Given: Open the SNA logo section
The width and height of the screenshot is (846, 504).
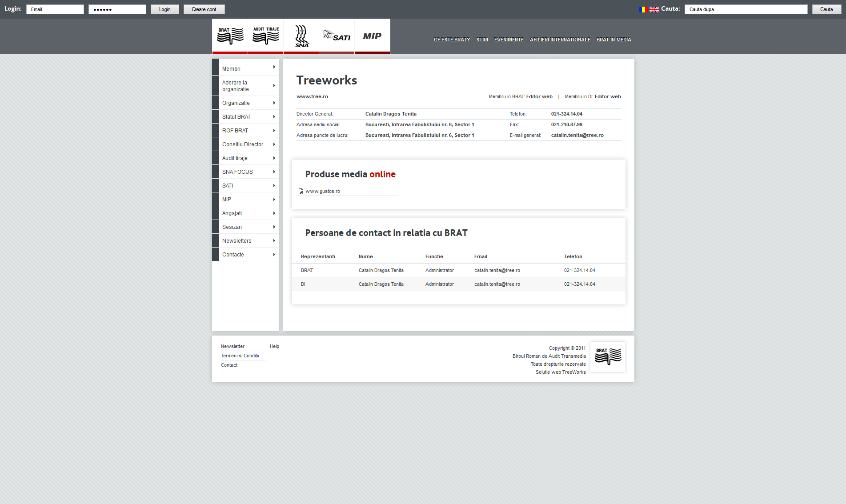Looking at the screenshot, I should 301,36.
